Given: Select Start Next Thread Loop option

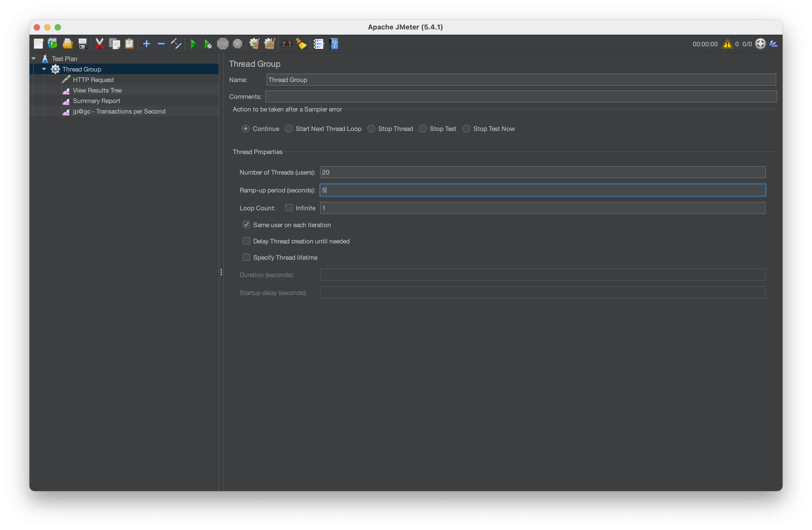Looking at the screenshot, I should (x=289, y=129).
